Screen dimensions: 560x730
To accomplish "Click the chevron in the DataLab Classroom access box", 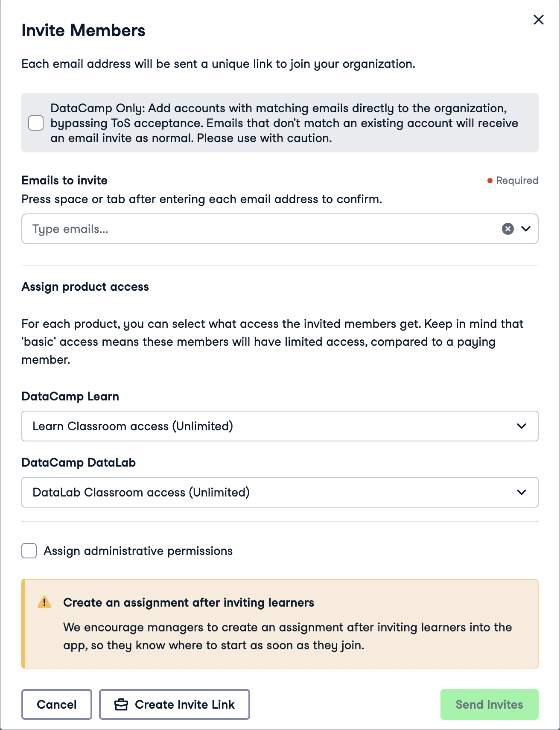I will click(x=521, y=492).
